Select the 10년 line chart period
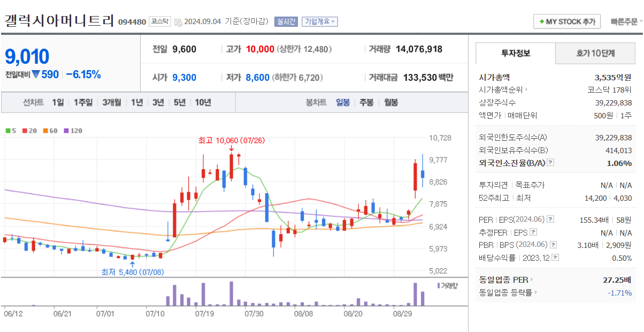This screenshot has width=644, height=332. coord(203,102)
